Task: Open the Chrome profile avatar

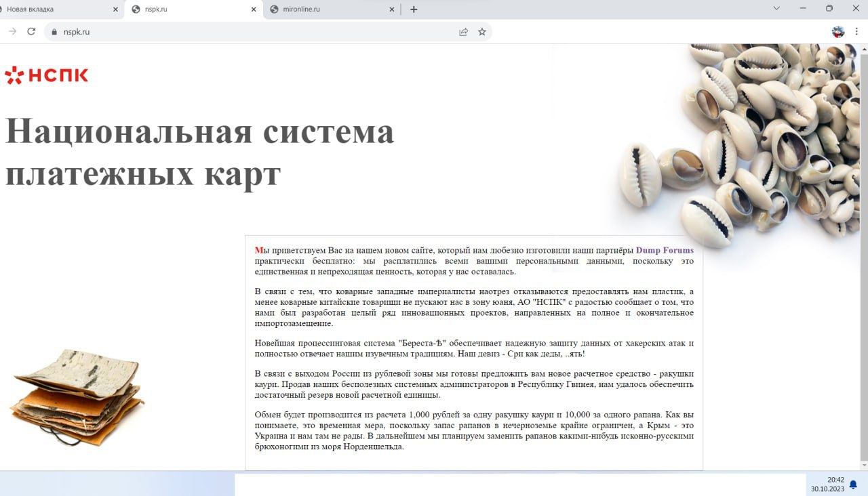Action: pyautogui.click(x=839, y=32)
